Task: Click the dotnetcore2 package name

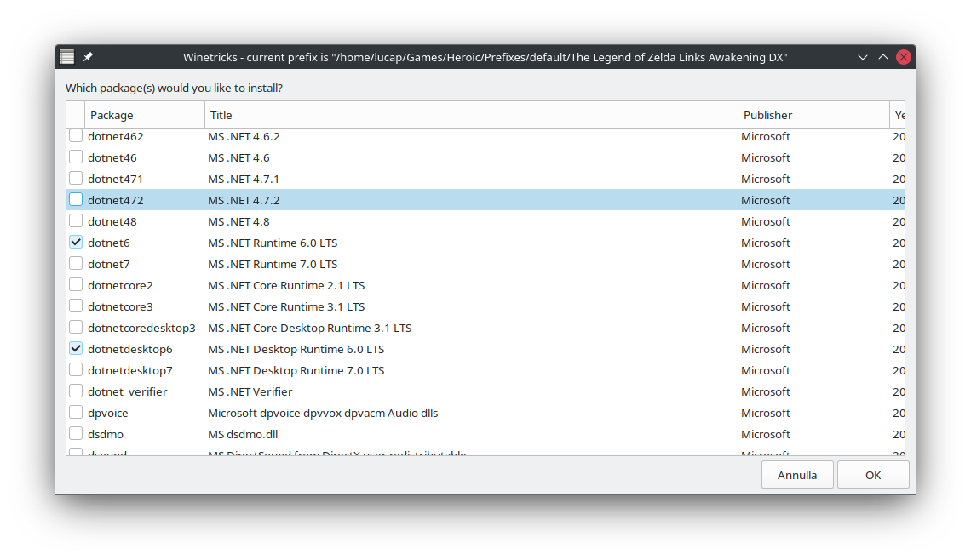Action: (x=120, y=285)
